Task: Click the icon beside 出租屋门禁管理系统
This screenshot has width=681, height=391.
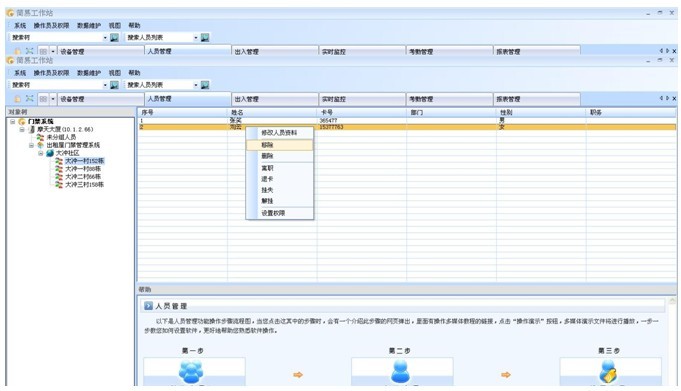Action: tap(40, 145)
